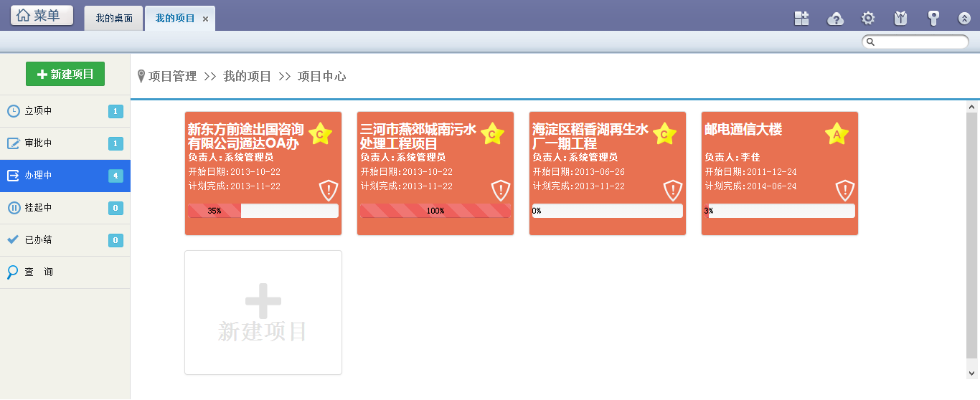Click the count badge 4 next to 办理中
Screen dimensions: 980x400
[116, 176]
